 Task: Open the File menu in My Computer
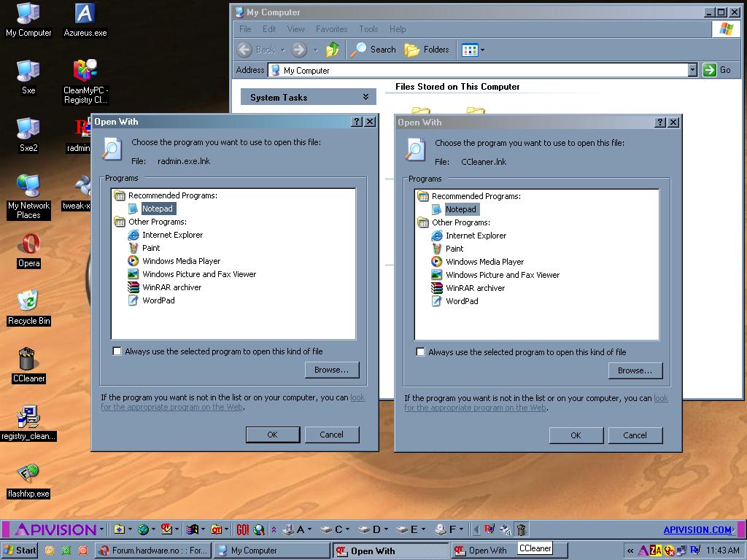[x=245, y=29]
